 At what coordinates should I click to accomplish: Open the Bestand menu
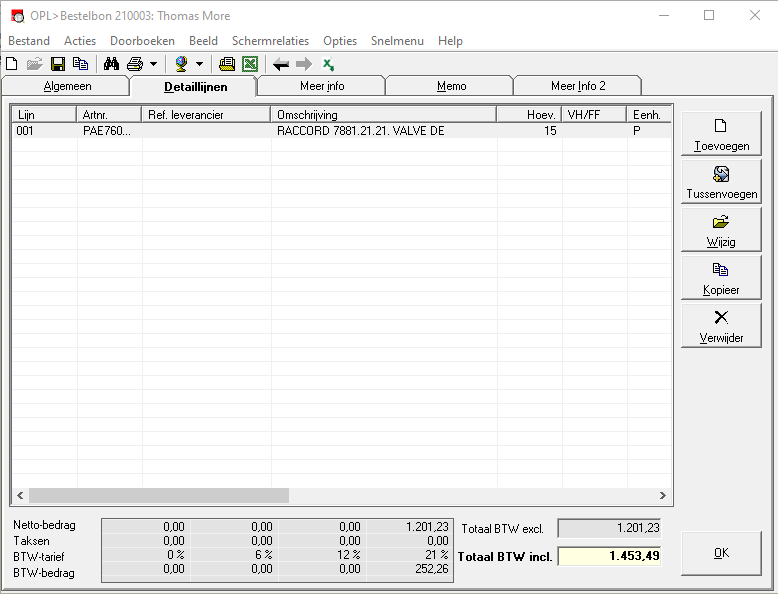click(x=29, y=41)
